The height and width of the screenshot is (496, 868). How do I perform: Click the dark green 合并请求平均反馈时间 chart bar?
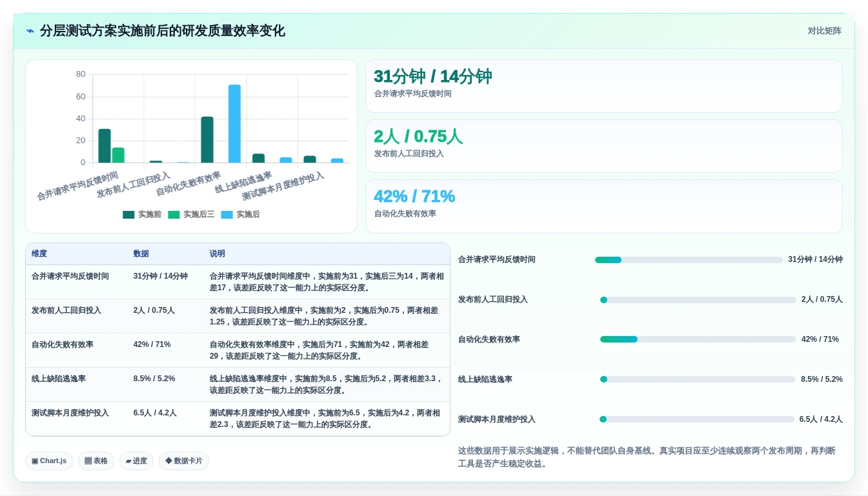[x=105, y=146]
